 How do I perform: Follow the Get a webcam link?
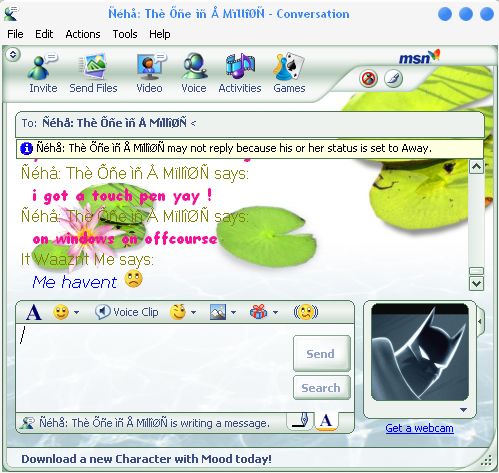pos(419,428)
